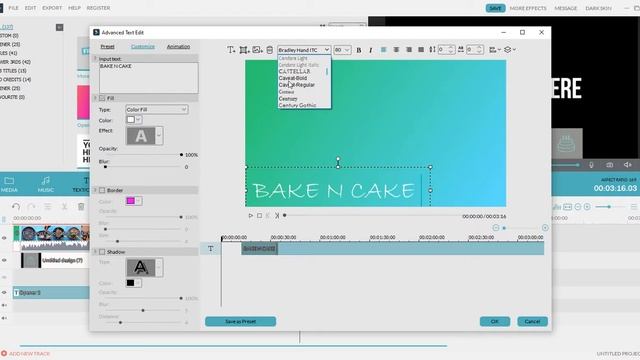Click the Input text field
The height and width of the screenshot is (360, 640).
149,78
